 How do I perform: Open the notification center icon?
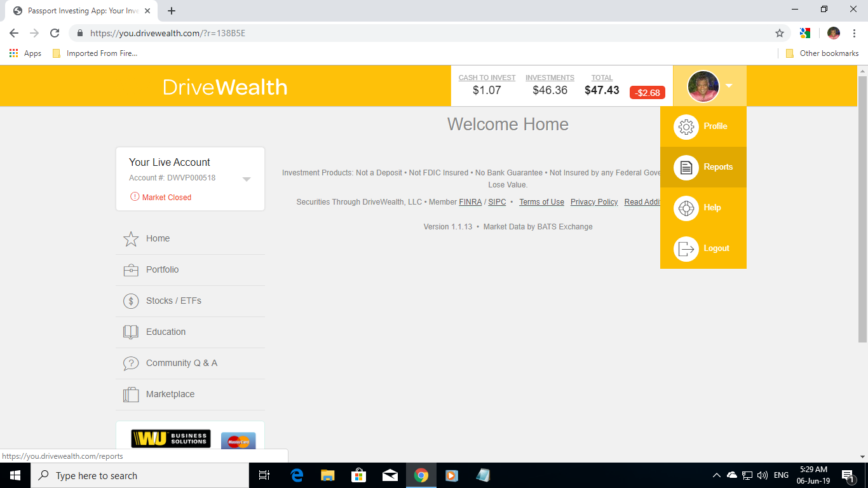coord(848,475)
